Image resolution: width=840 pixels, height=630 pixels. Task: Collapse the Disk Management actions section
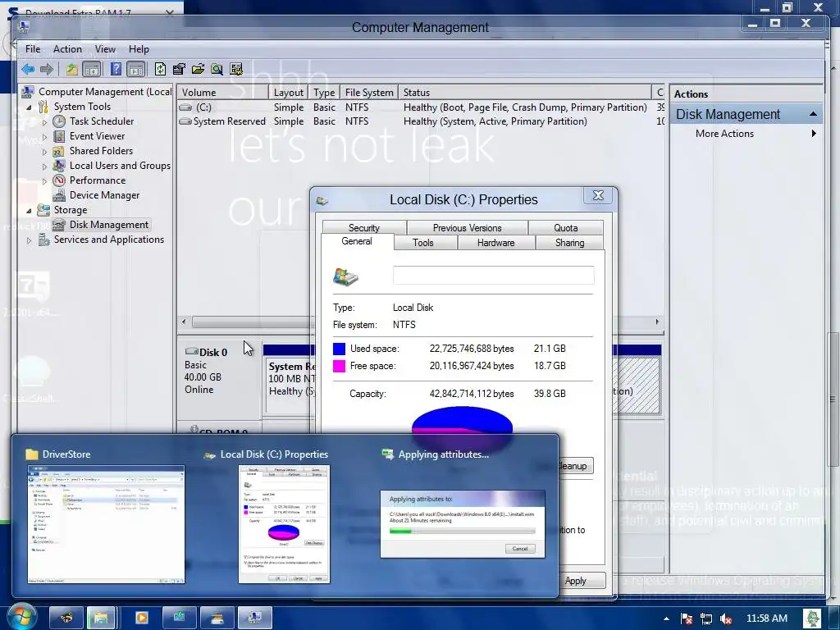click(x=813, y=114)
